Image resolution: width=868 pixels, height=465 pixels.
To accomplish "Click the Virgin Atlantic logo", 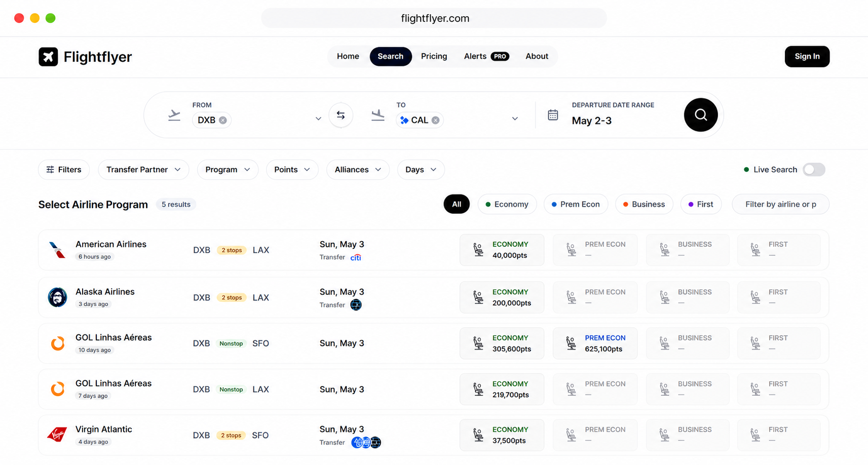I will click(57, 435).
